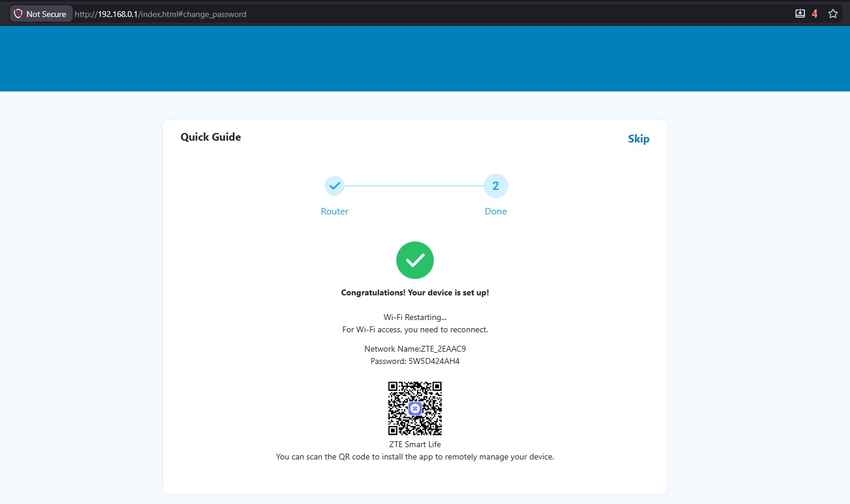Click the Wi-Fi Restarting status text
The height and width of the screenshot is (504, 850).
[415, 317]
